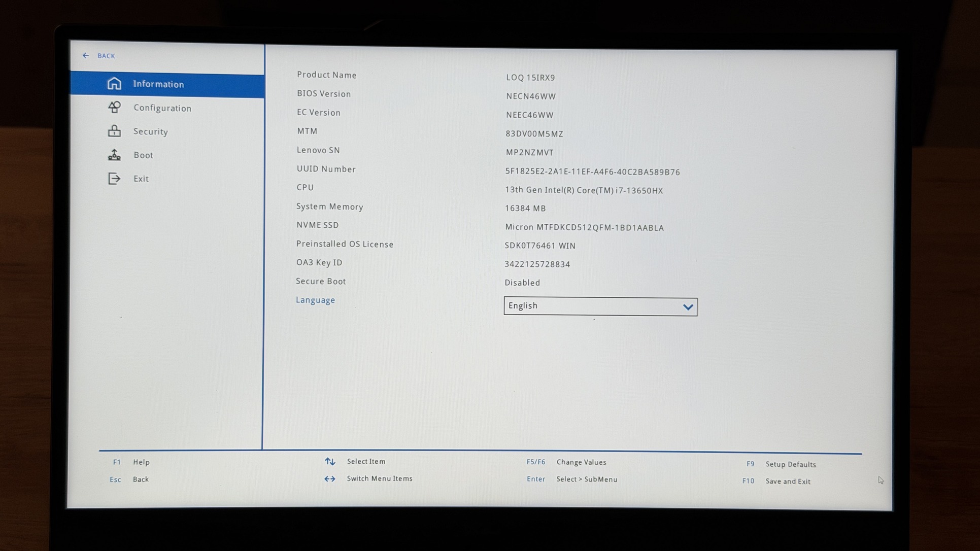Click Esc Back shortcut
Screen dimensions: 980x551
pyautogui.click(x=140, y=479)
